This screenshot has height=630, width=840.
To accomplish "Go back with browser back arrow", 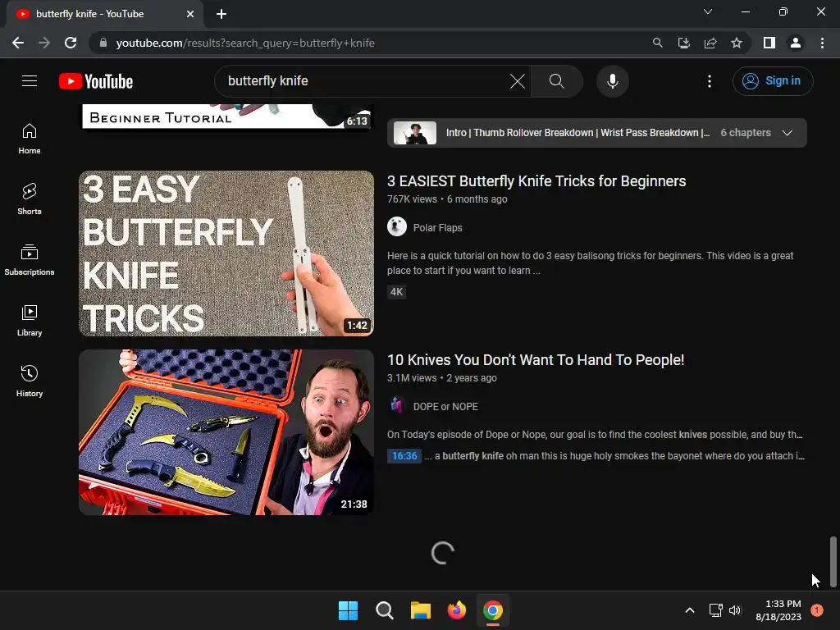I will coord(18,43).
